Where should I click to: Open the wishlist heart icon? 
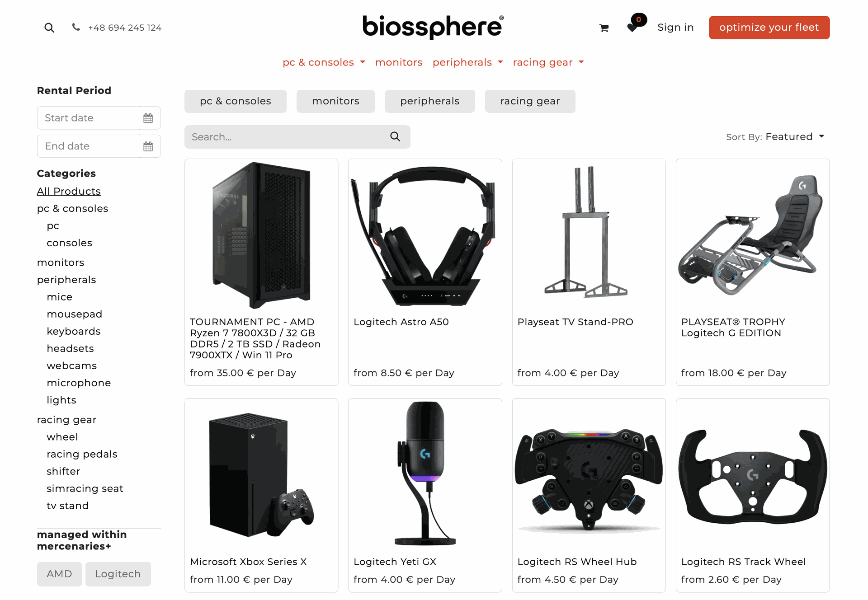point(632,28)
